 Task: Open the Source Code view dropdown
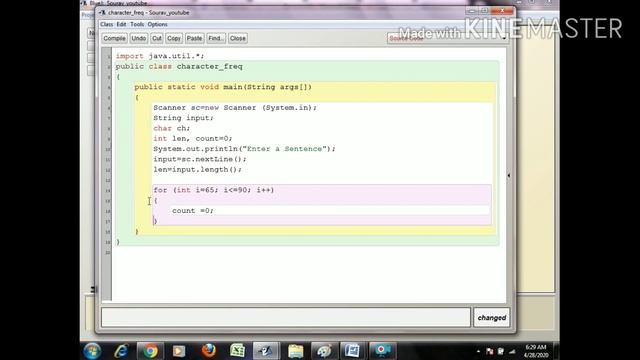[447, 38]
